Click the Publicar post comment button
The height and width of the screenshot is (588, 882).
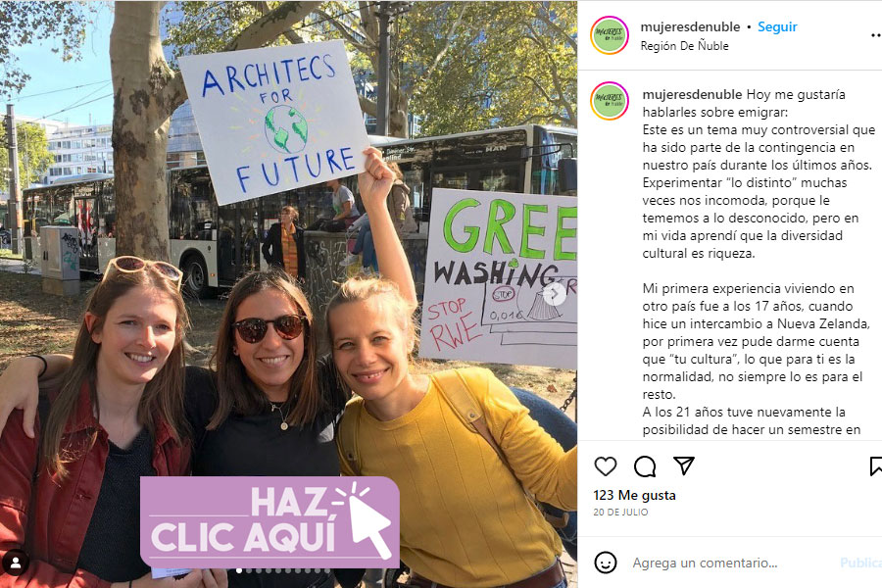point(860,563)
